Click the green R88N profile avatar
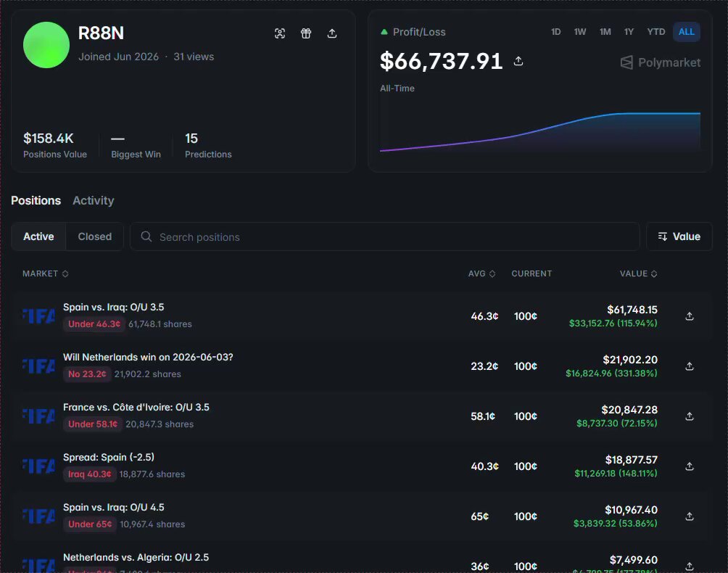Image resolution: width=728 pixels, height=573 pixels. (46, 45)
